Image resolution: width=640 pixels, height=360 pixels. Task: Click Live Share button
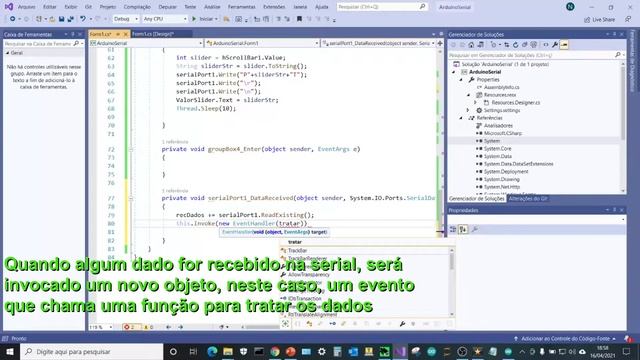click(x=599, y=19)
